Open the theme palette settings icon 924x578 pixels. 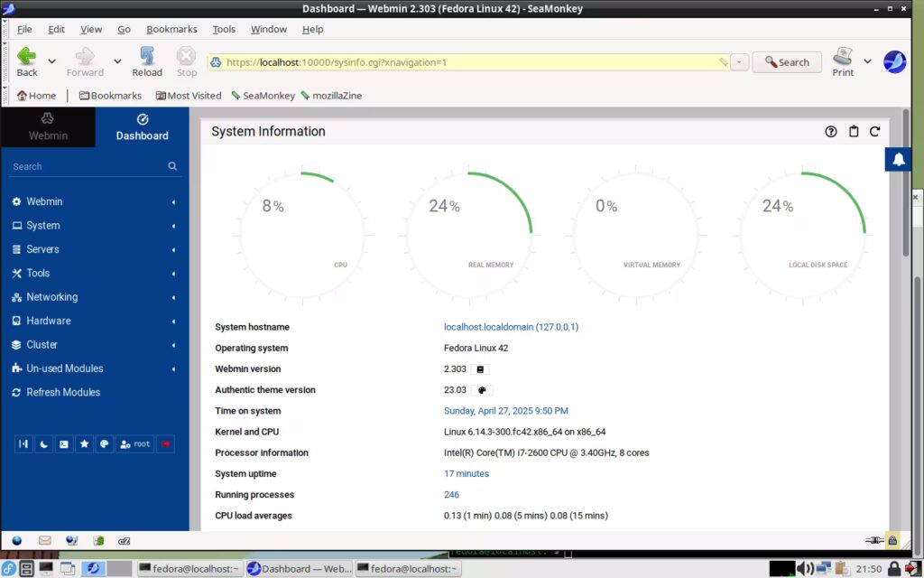tap(105, 443)
